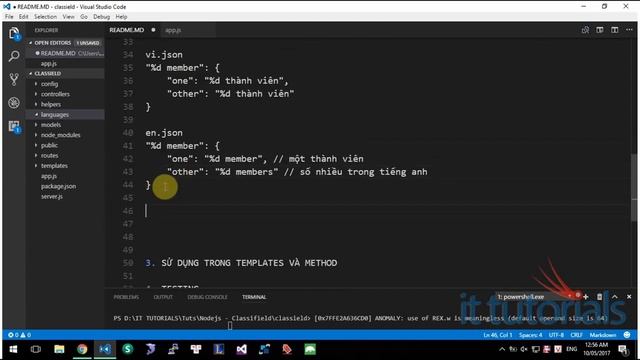Click Ln 46, Col 1 in status bar
The image size is (640, 360).
pos(498,335)
